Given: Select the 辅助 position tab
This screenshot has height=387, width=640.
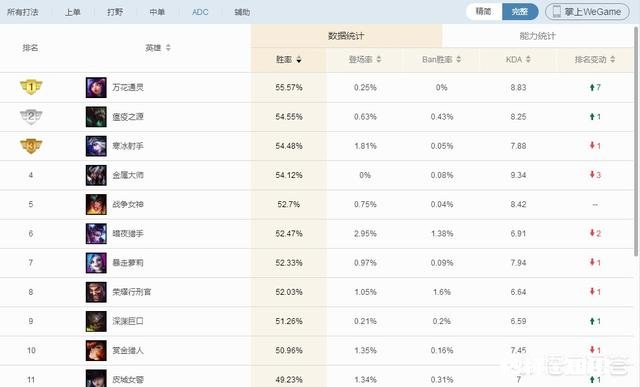Looking at the screenshot, I should click(242, 12).
